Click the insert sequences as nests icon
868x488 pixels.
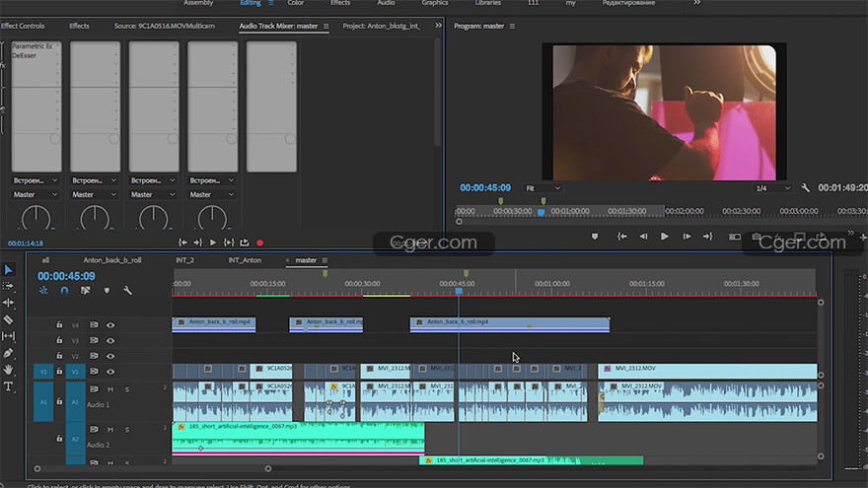43,291
